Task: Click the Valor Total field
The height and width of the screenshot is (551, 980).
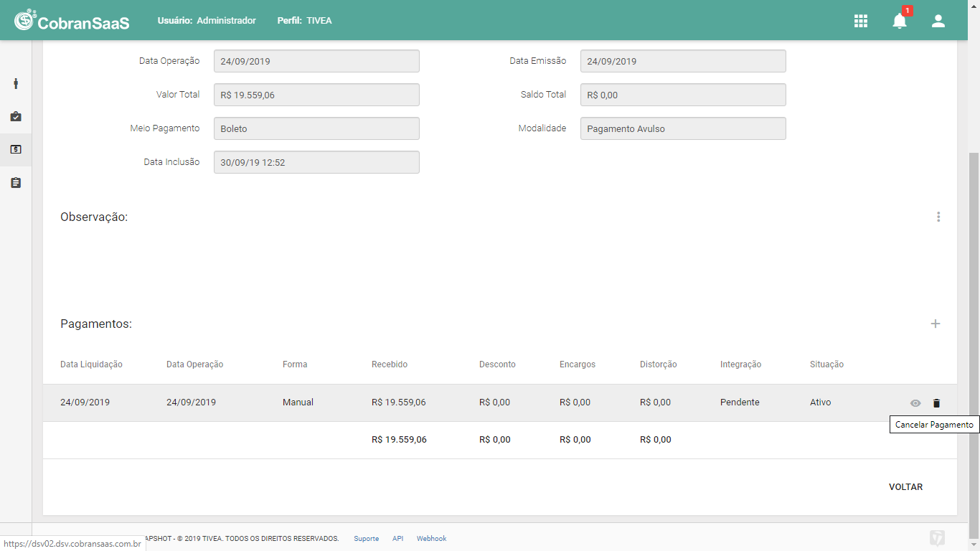Action: [316, 95]
